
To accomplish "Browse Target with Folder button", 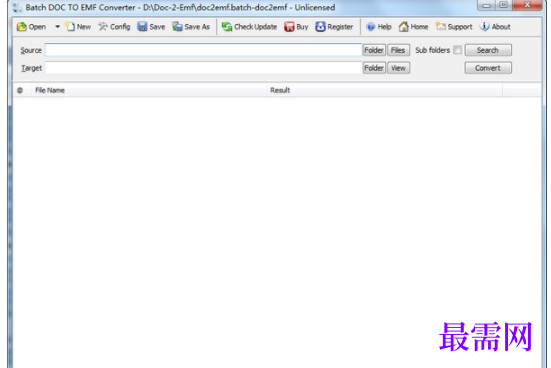I will [x=374, y=68].
